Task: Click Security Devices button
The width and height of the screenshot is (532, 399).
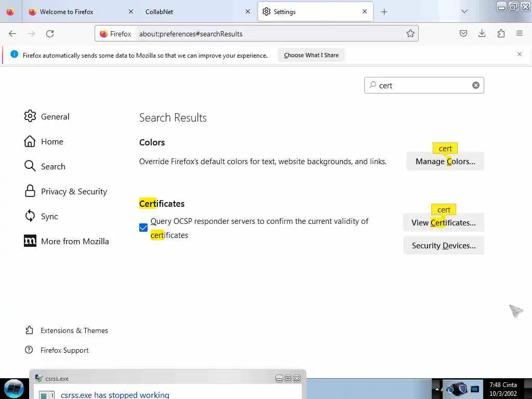Action: 444,245
